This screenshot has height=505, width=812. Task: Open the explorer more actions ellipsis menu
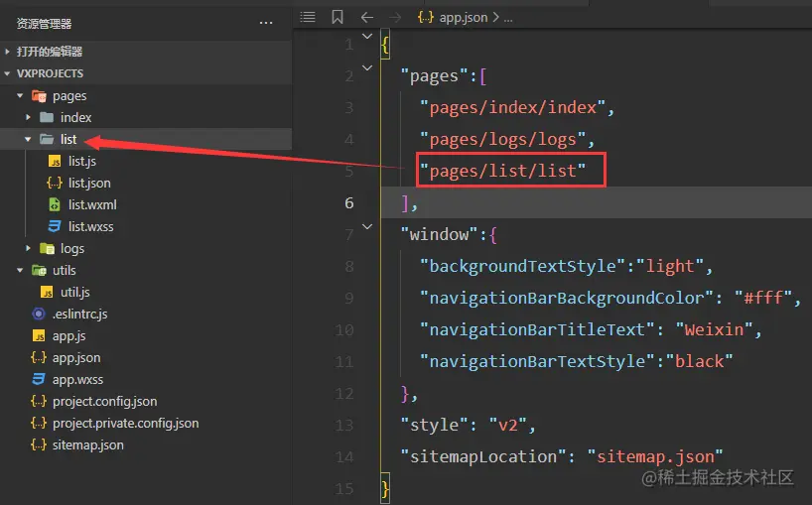[266, 23]
